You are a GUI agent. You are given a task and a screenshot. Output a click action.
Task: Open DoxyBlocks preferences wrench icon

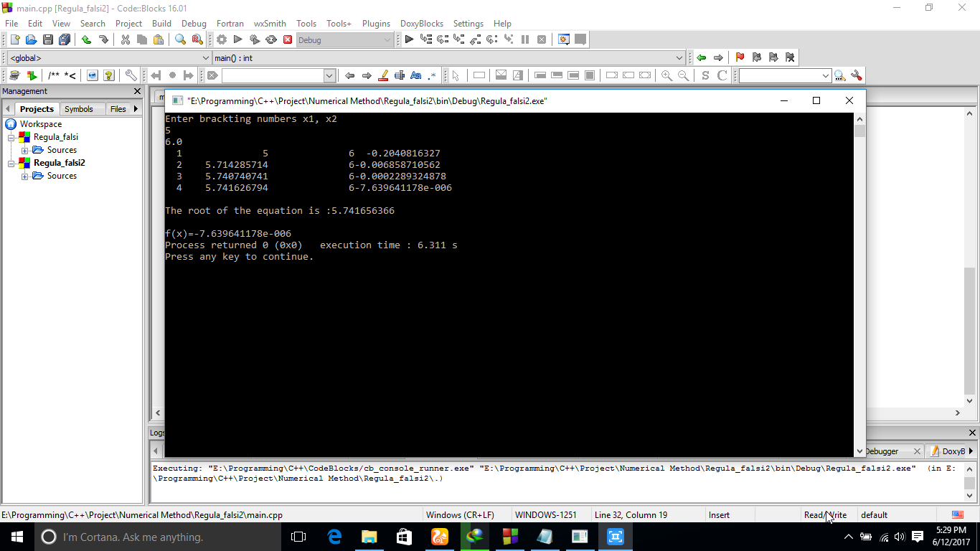(x=131, y=75)
